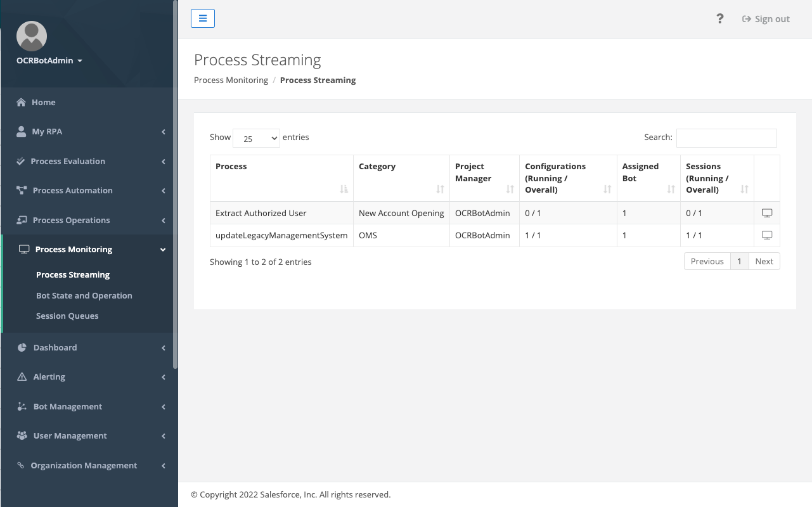Image resolution: width=812 pixels, height=507 pixels.
Task: Click configurations value 1 / 1 in updateLegacyManagementSystem row
Action: tap(533, 235)
